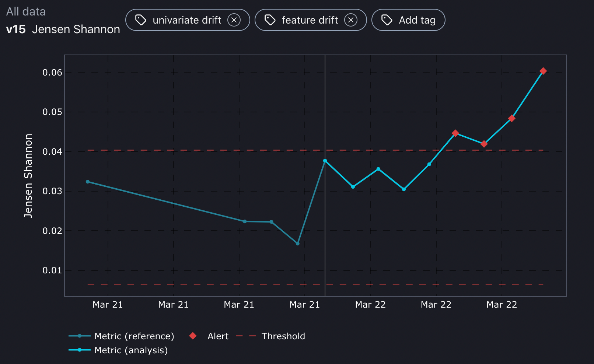Click the Metric (analysis) line icon in the legend
This screenshot has width=594, height=364.
pos(79,350)
